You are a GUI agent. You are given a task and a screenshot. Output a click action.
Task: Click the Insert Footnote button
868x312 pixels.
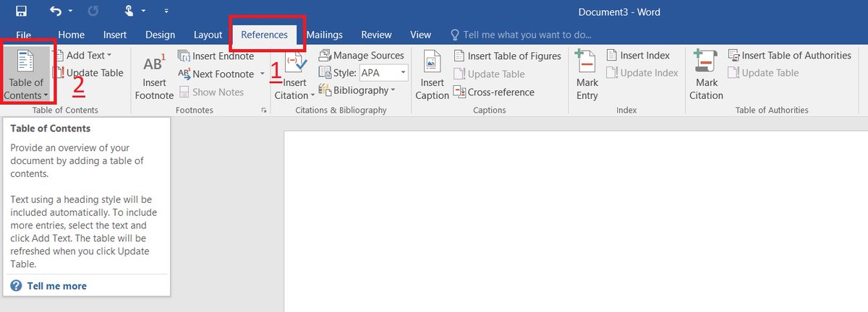coord(154,74)
